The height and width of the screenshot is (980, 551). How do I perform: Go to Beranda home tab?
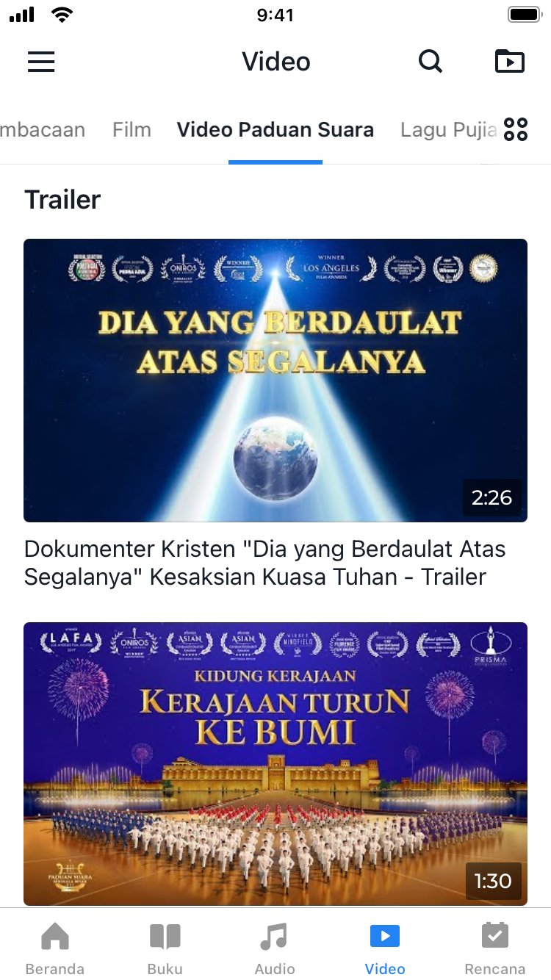coord(55,948)
